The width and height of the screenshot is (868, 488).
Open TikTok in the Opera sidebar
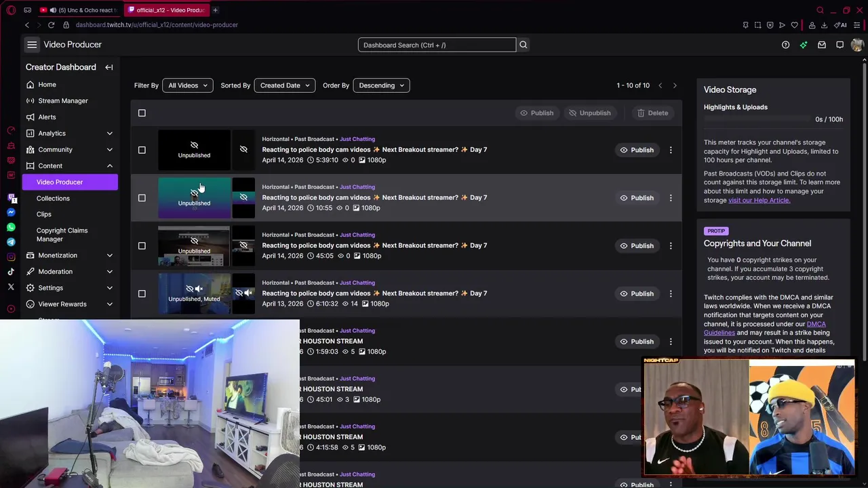[11, 272]
